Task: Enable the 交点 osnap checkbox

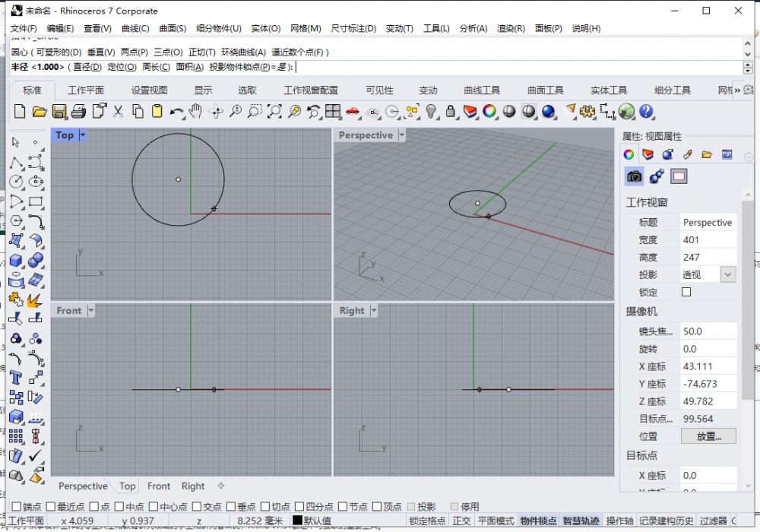Action: [196, 506]
